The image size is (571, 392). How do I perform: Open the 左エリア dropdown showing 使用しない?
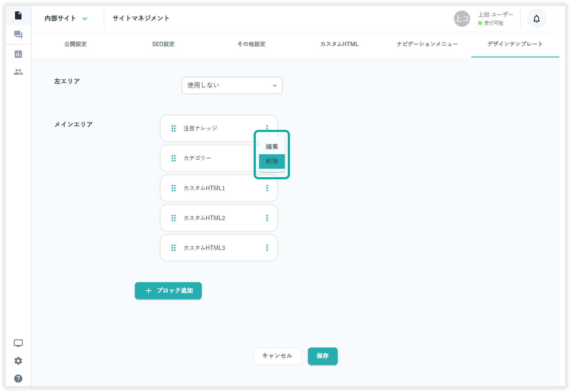232,86
